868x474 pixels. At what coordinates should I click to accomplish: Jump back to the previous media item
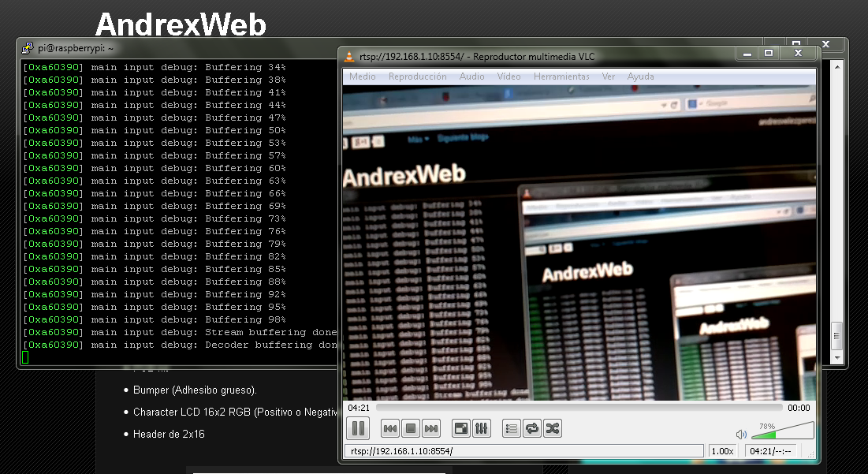point(389,428)
